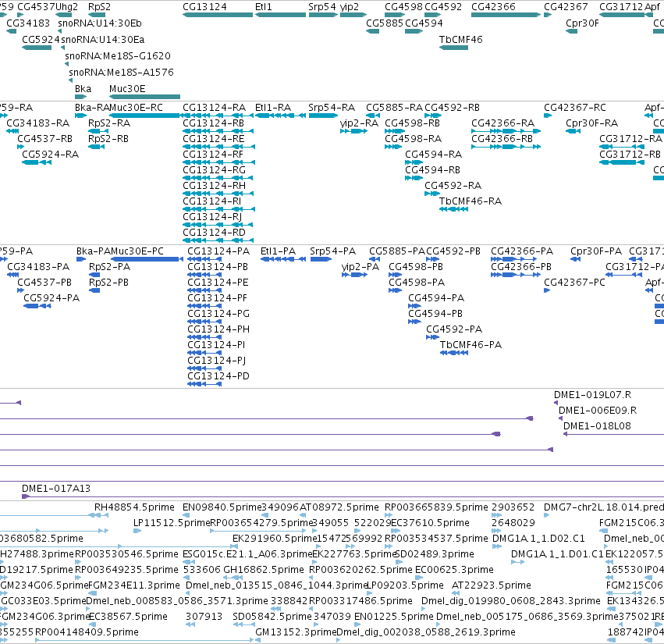Image resolution: width=664 pixels, height=644 pixels.
Task: Select the yip2-RA transcript label
Action: [359, 123]
